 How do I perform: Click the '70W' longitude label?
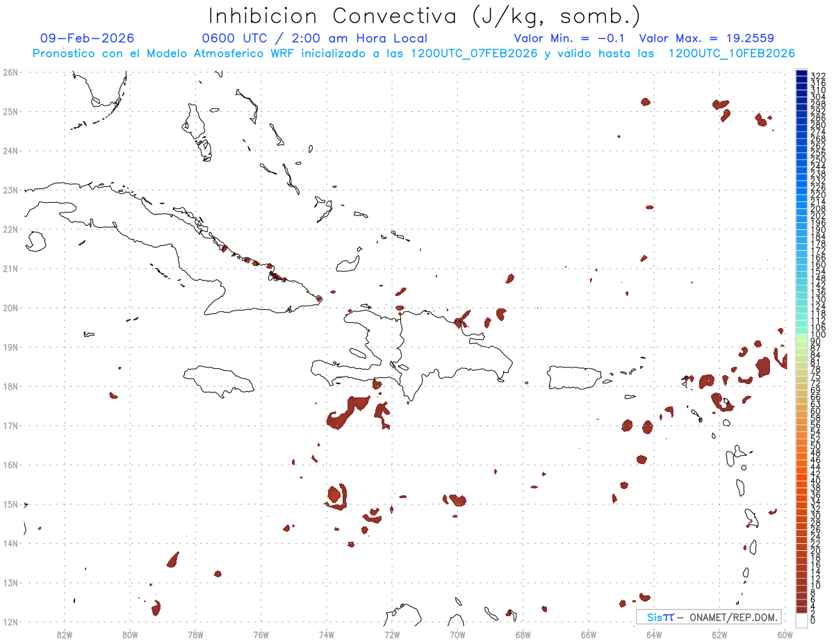click(x=457, y=634)
